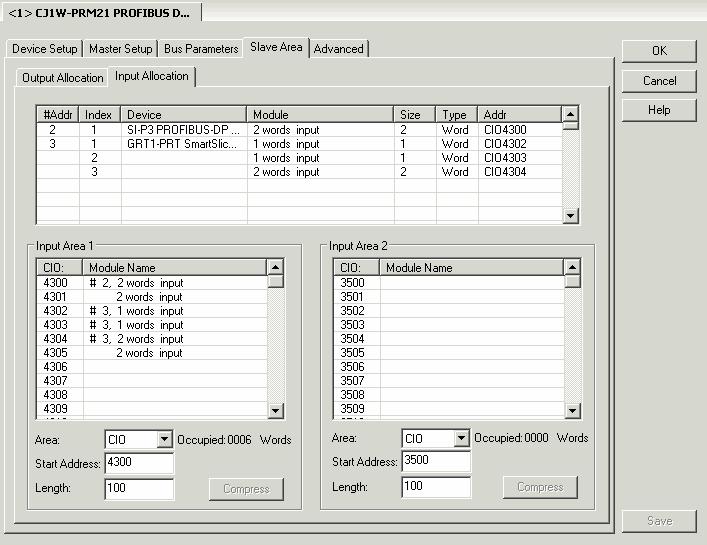Image resolution: width=707 pixels, height=545 pixels.
Task: Click Input Area 1 list scroll down arrow
Action: [275, 411]
